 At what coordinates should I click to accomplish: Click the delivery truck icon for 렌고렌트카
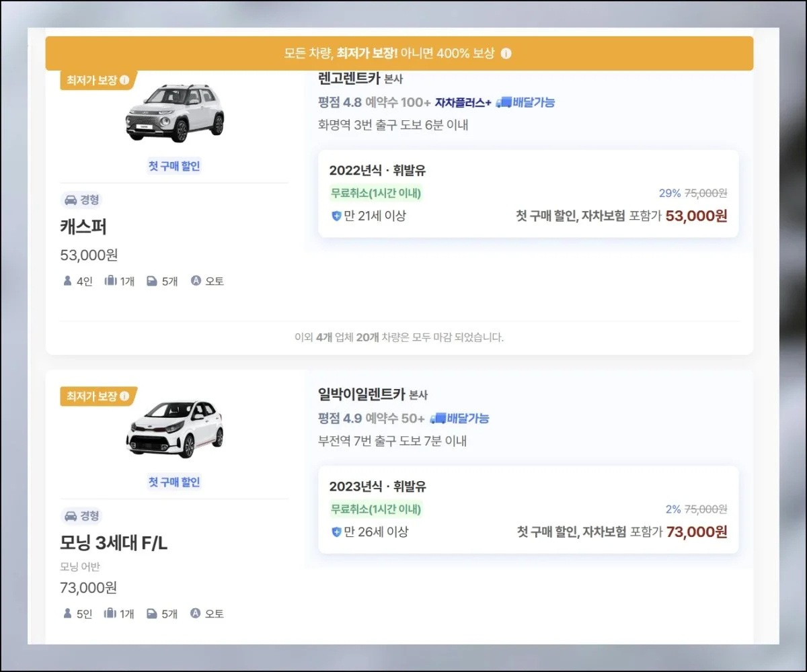[504, 102]
